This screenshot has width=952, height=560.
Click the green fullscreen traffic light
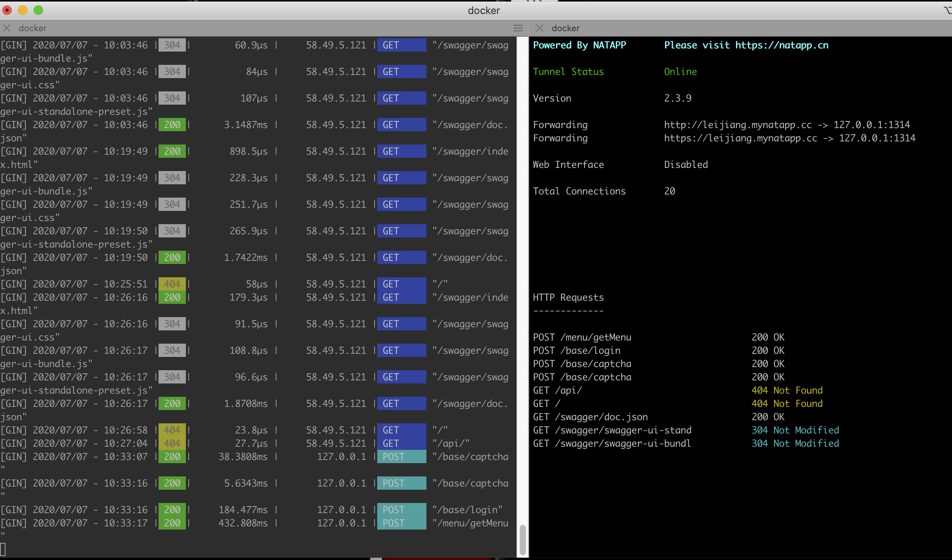point(38,11)
